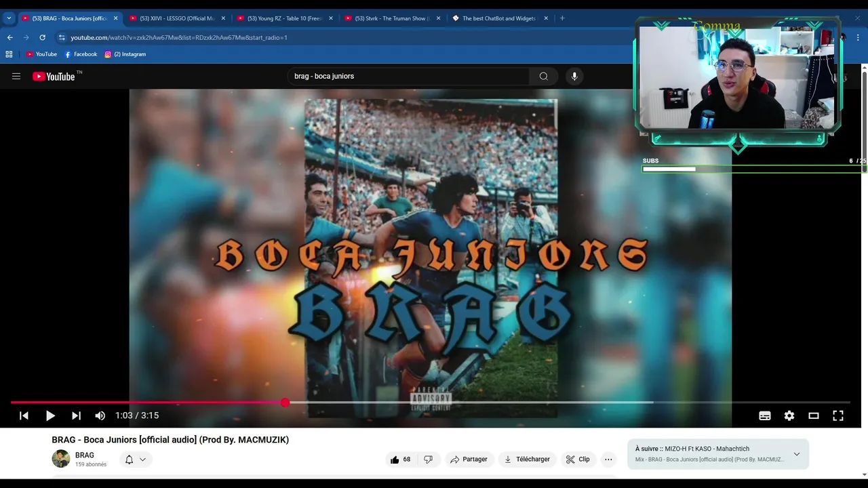This screenshot has width=868, height=488.
Task: Click the video title text
Action: coord(170,440)
